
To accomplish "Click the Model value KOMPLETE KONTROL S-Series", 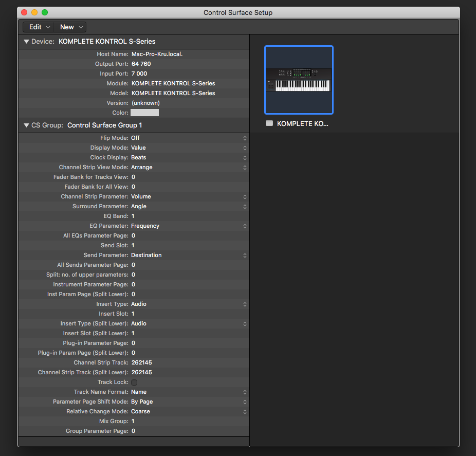I will click(x=173, y=93).
